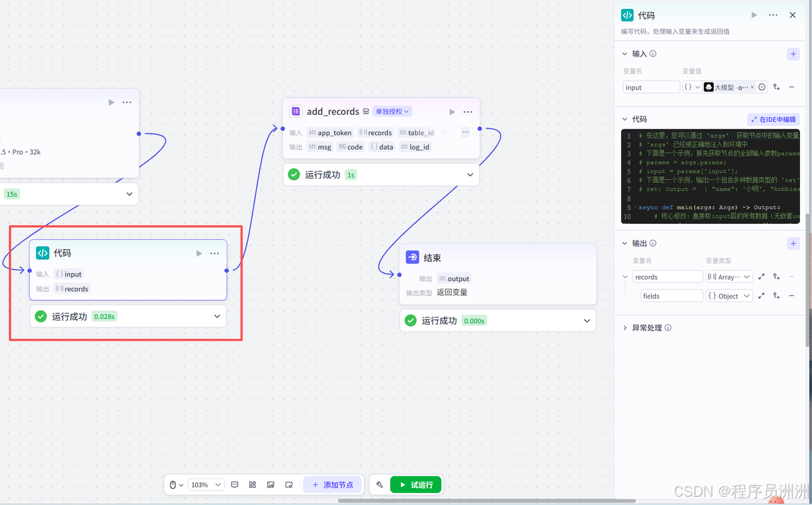Click the records output name field

click(x=667, y=277)
